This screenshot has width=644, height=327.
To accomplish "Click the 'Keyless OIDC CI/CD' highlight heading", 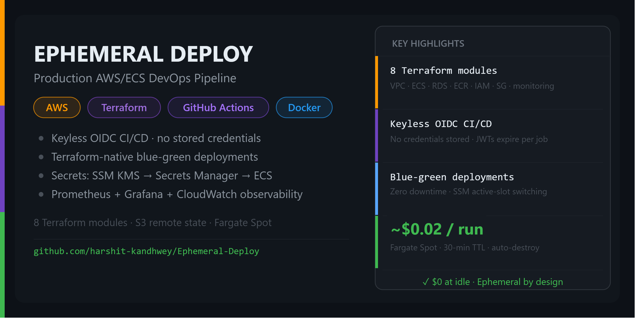I will pos(441,124).
